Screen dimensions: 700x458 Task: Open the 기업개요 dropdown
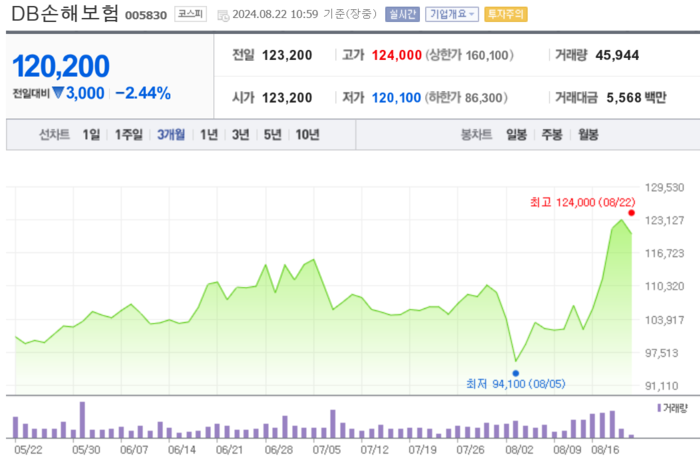pos(451,14)
